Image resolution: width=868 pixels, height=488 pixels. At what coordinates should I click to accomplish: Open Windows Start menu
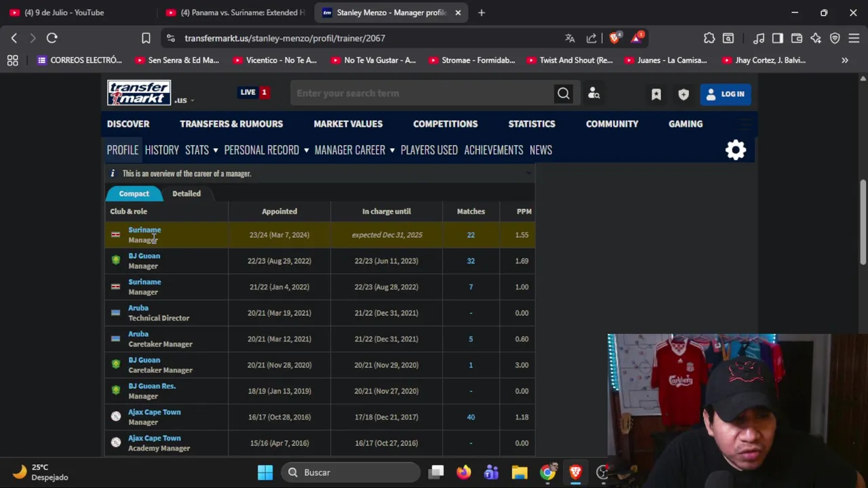(265, 472)
